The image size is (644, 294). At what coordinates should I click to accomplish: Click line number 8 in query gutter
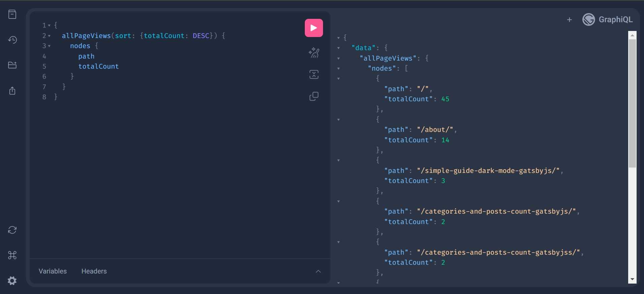[44, 97]
